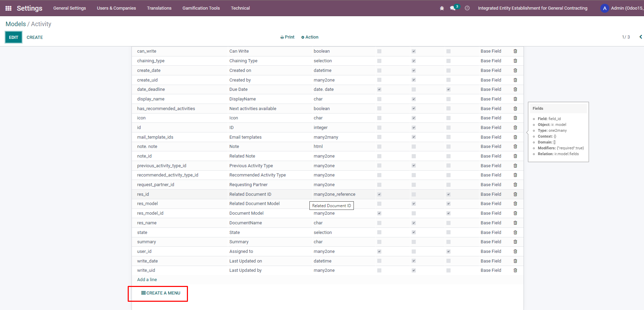Click Email templates label cell

pos(245,137)
